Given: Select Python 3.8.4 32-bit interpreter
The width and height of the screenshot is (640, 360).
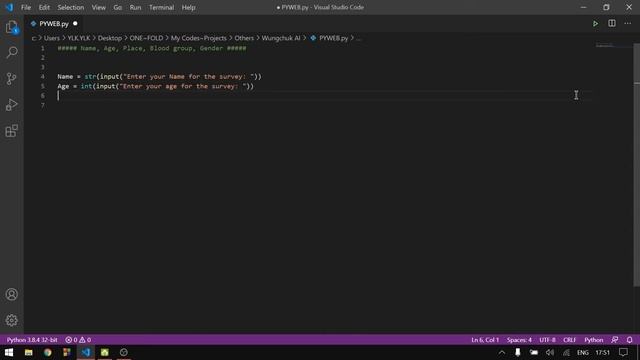Looking at the screenshot, I should tap(32, 340).
